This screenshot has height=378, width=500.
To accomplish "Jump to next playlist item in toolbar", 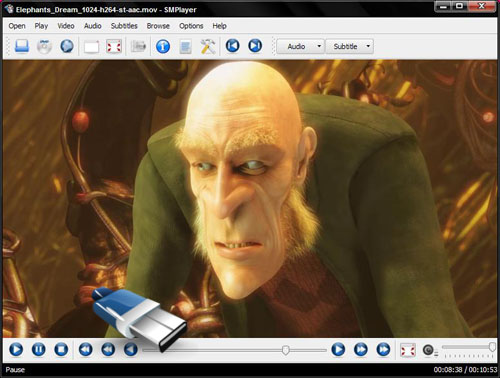I will click(255, 46).
